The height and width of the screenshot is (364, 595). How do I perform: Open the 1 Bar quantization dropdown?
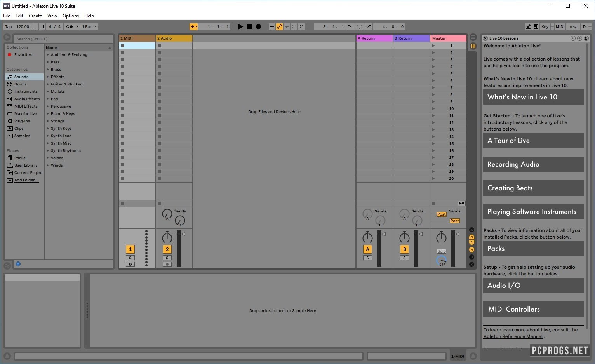[89, 27]
